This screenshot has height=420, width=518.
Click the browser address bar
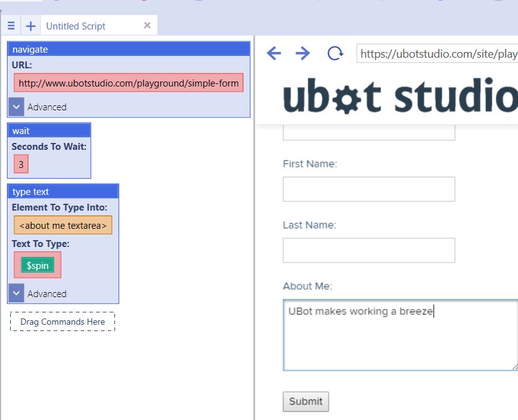(437, 53)
